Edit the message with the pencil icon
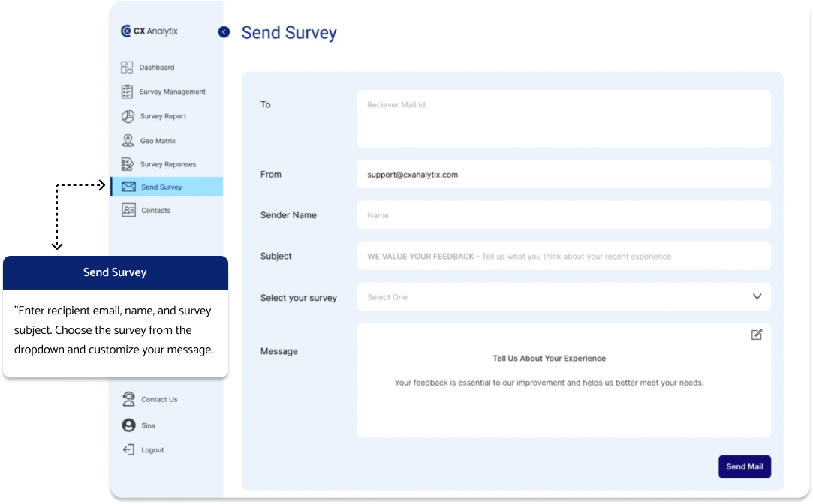Image resolution: width=813 pixels, height=504 pixels. (757, 334)
